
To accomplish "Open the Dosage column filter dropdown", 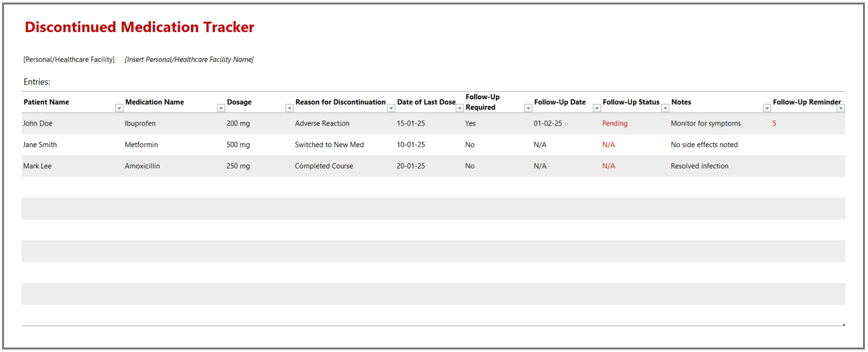I will (289, 108).
